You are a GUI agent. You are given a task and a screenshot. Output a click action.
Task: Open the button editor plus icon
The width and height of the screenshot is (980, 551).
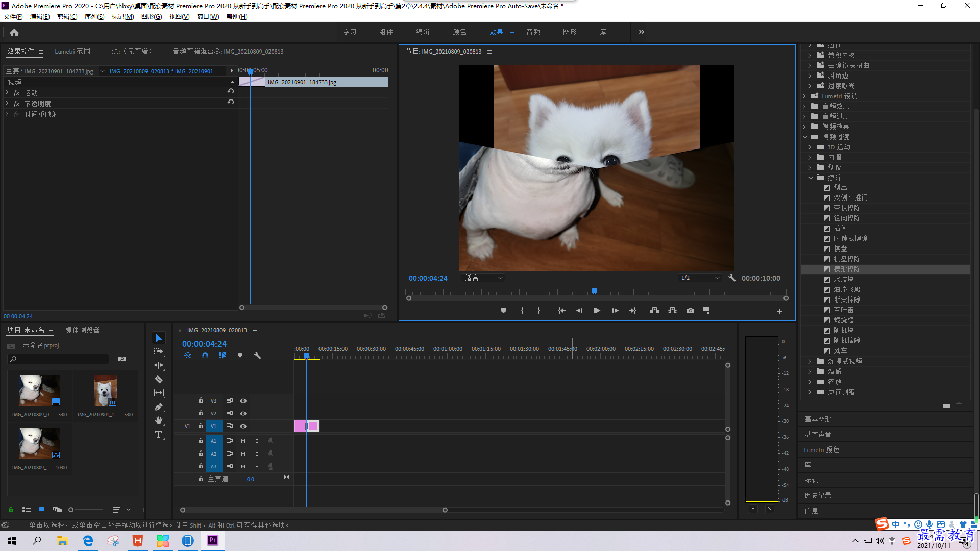[x=779, y=311]
